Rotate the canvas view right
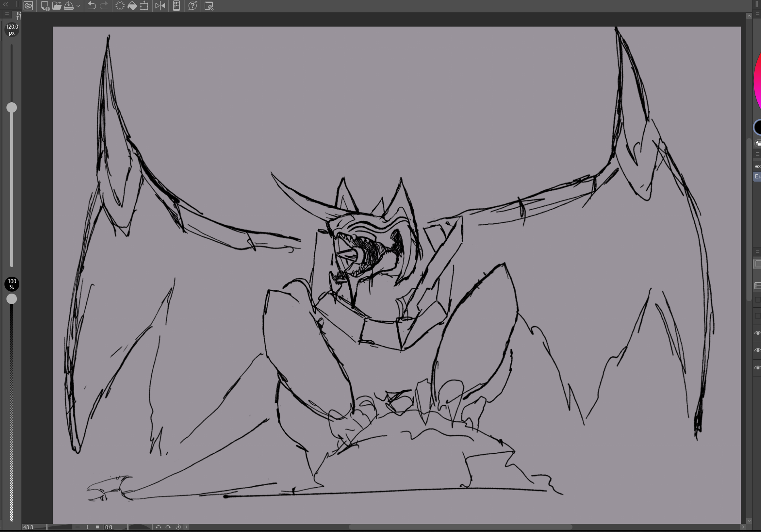The image size is (761, 532). pyautogui.click(x=168, y=527)
